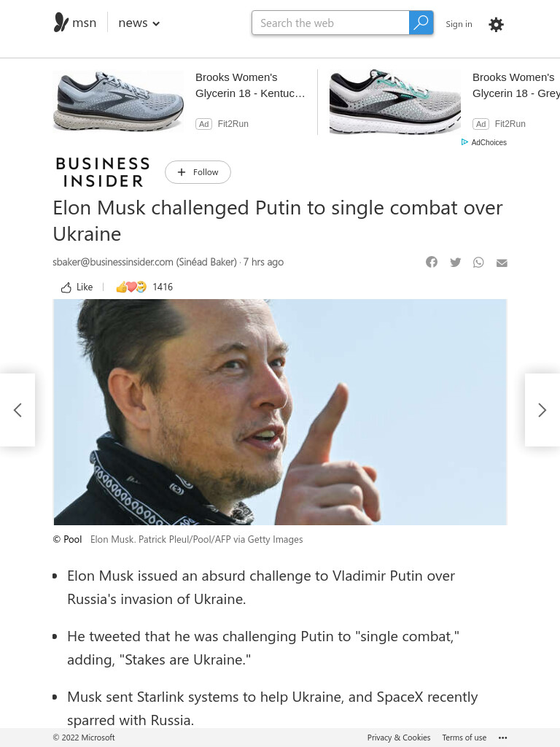Share article by email icon

[502, 263]
